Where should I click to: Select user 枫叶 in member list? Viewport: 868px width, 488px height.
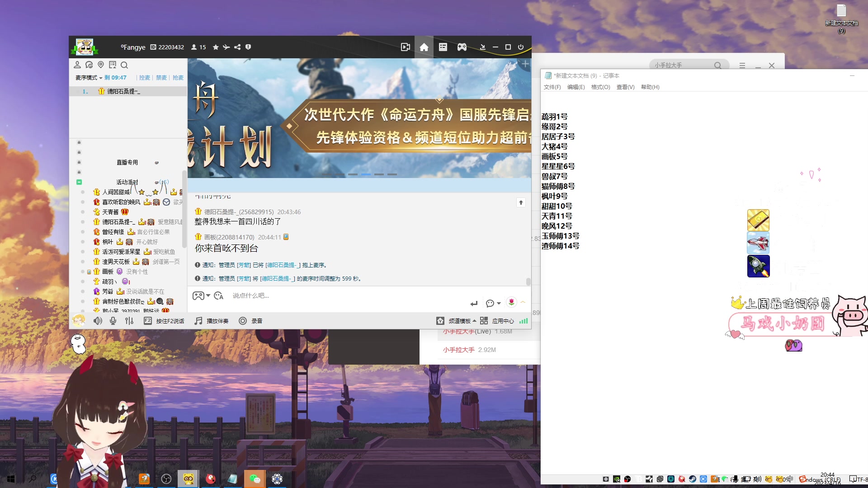[108, 242]
